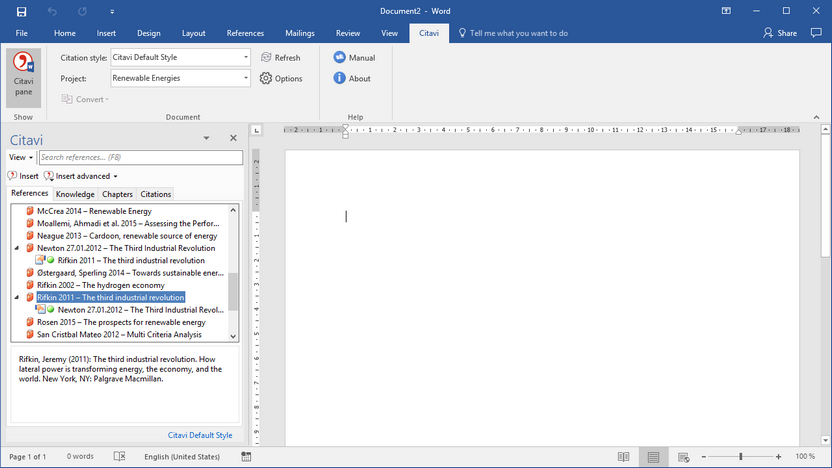Switch to the References ribbon tab
The image size is (832, 468).
(x=245, y=33)
